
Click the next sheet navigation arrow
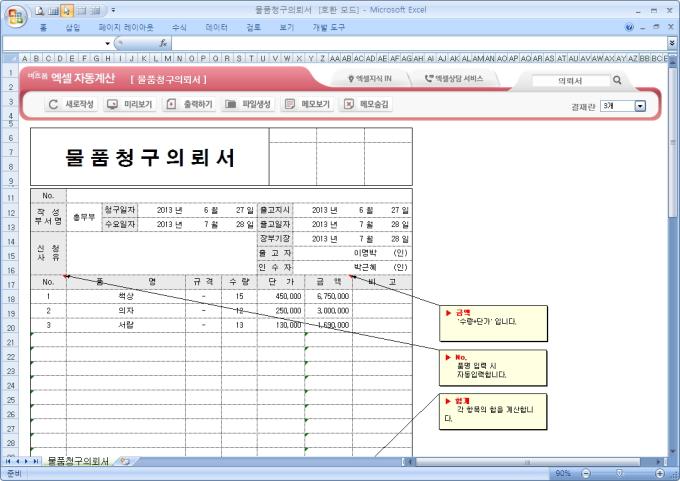coord(26,461)
